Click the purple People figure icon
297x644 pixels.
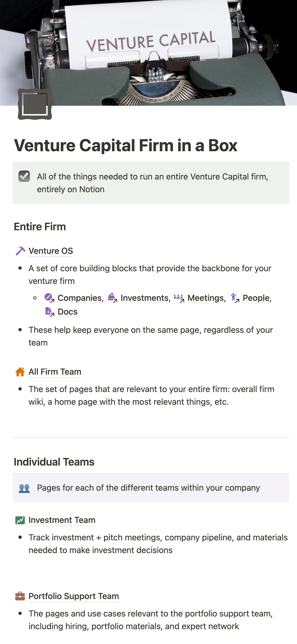234,298
